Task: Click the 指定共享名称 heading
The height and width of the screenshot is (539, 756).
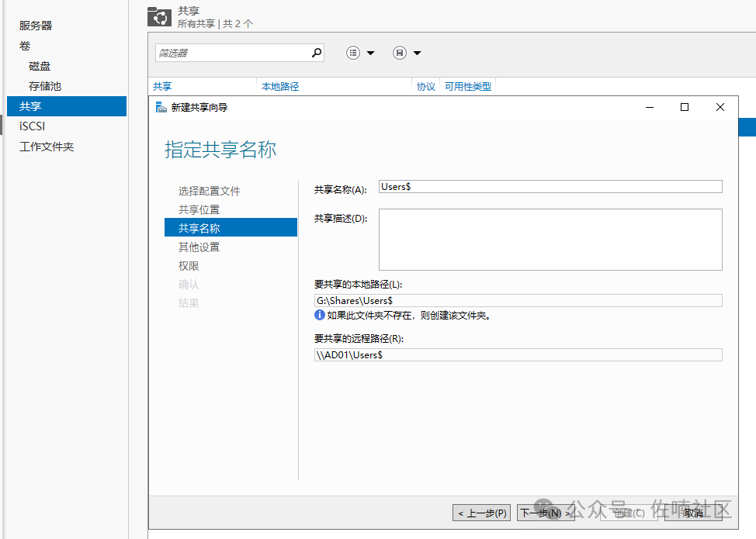Action: (220, 150)
